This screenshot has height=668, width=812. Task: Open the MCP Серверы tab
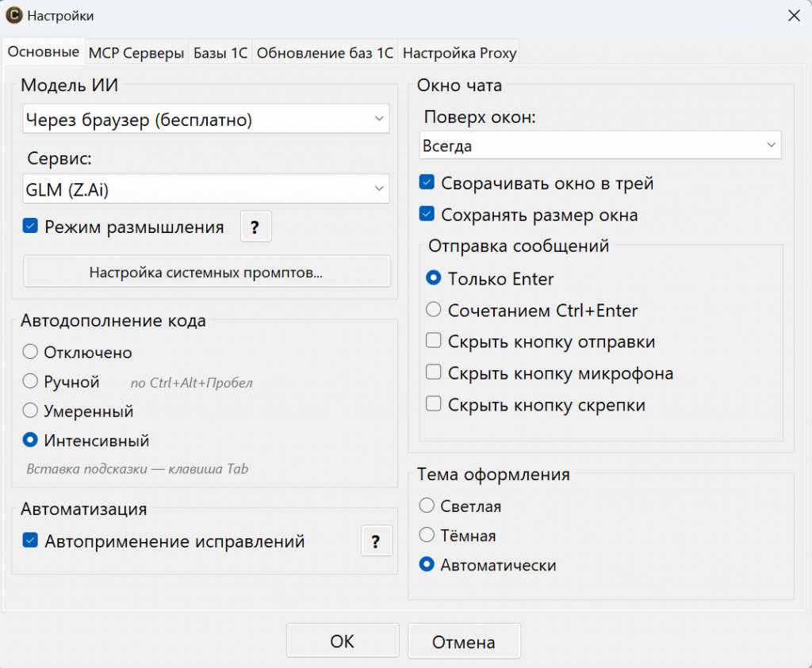(136, 53)
